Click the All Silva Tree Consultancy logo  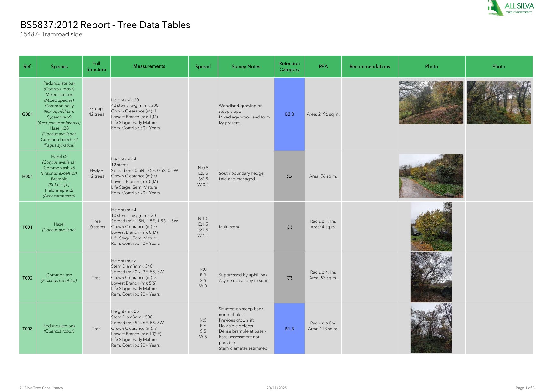[x=511, y=8]
